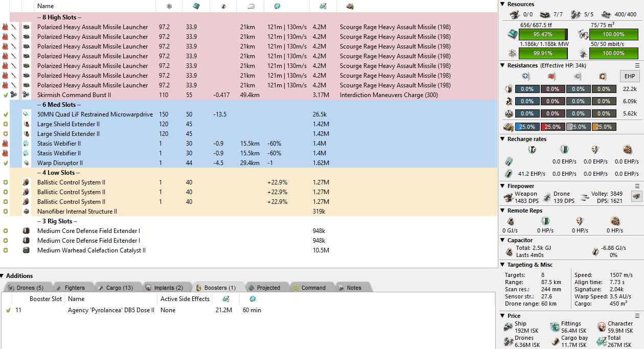Open the Resistances options hamburger menu
644x349 pixels.
(637, 65)
